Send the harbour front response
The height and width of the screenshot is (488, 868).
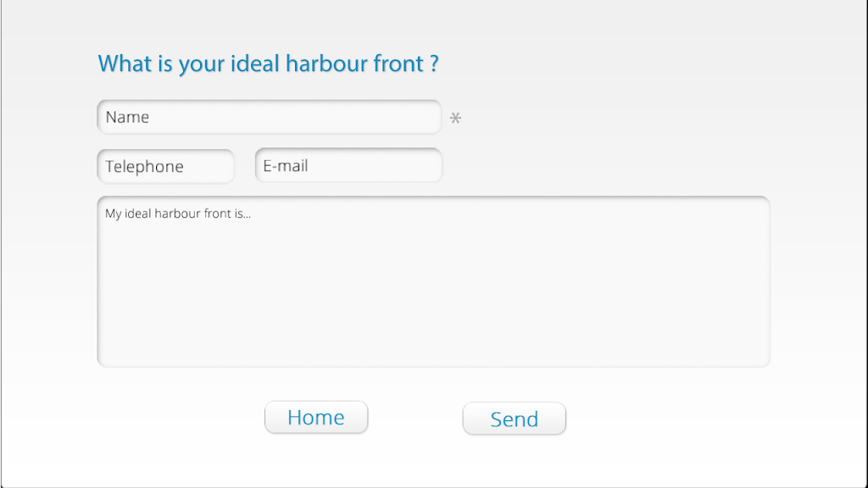point(514,419)
